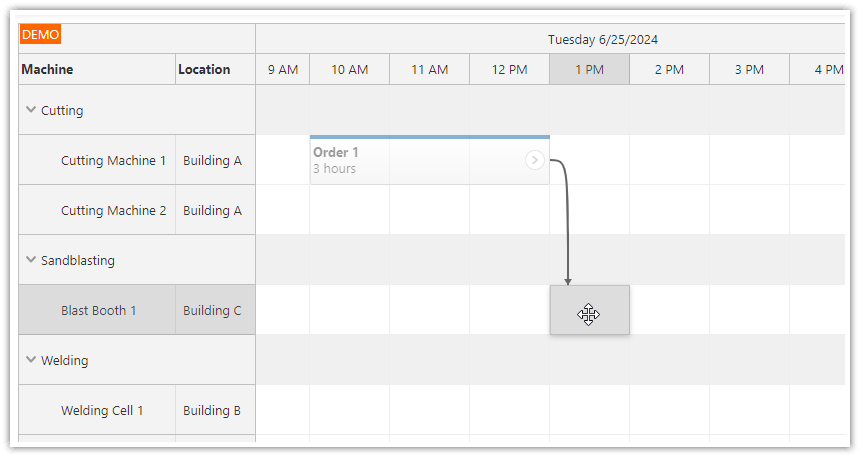Screen dimensions: 860x457
Task: Select the Welding Cell 1 row
Action: (102, 410)
